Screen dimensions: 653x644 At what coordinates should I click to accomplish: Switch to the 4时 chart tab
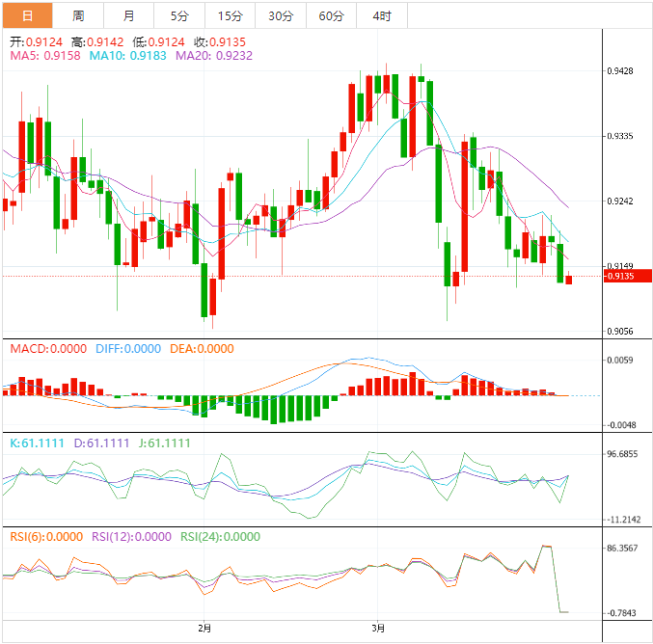(382, 15)
